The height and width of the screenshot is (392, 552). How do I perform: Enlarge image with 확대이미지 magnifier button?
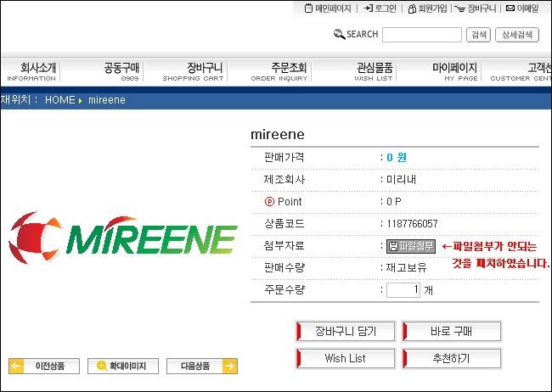click(x=122, y=367)
